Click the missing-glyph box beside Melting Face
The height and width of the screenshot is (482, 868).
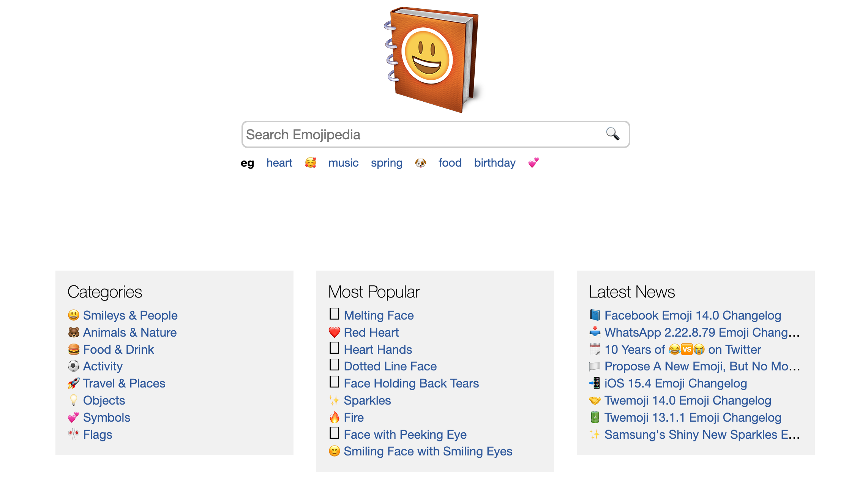tap(334, 314)
